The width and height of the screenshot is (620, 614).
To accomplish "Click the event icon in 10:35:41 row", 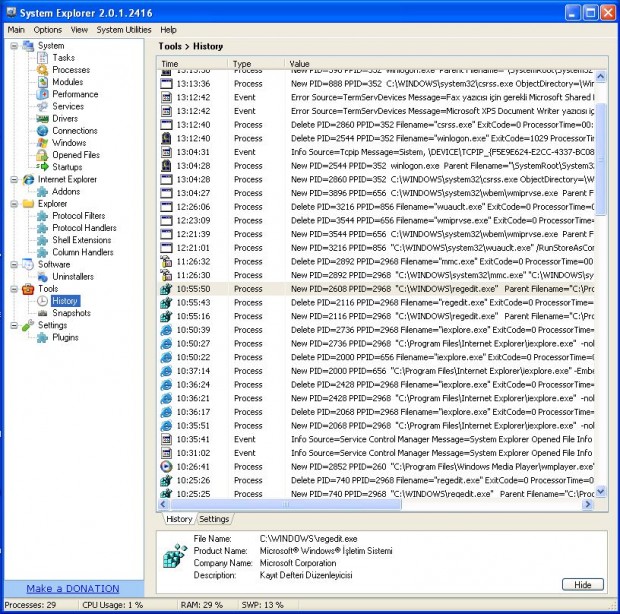I will point(166,440).
